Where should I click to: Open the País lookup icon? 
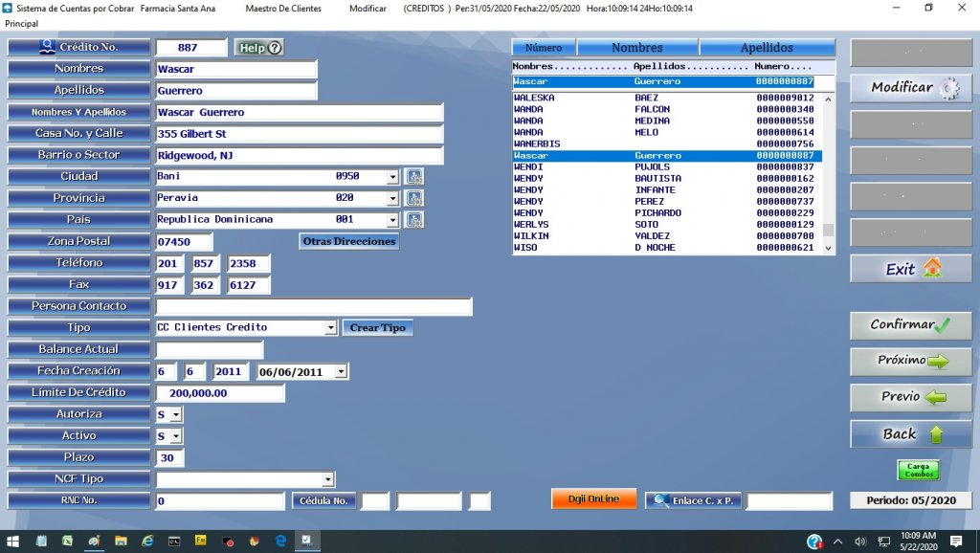pos(413,219)
